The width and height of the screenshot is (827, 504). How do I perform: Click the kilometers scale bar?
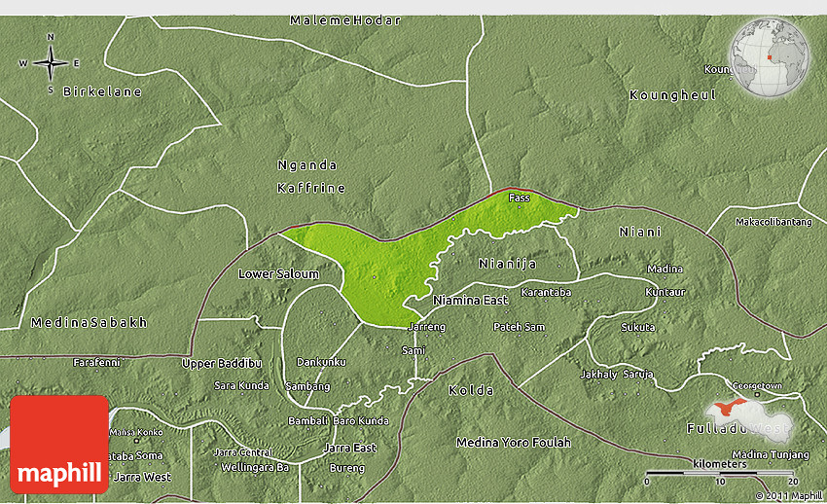tap(720, 473)
